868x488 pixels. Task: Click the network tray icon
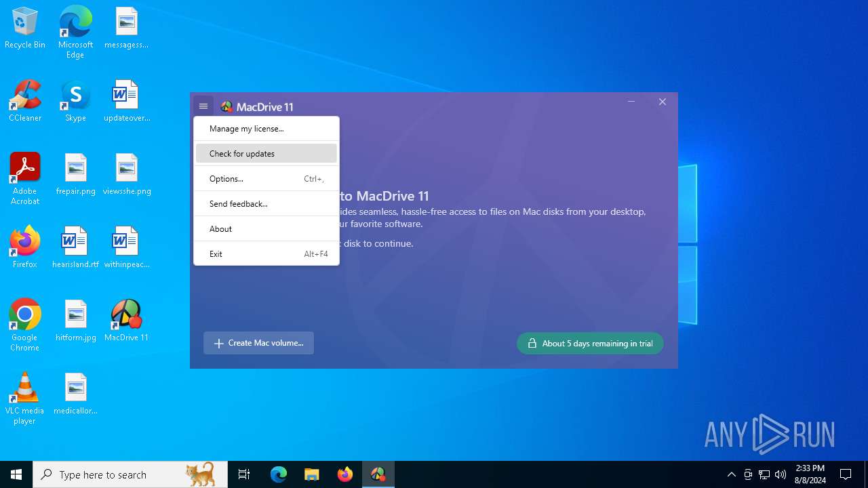point(764,474)
